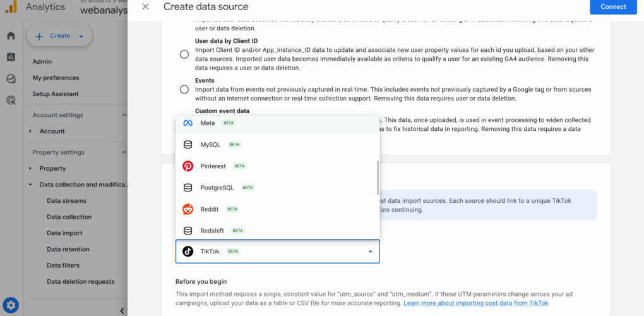Choose MySQL from the source list
644x316 pixels.
[210, 145]
